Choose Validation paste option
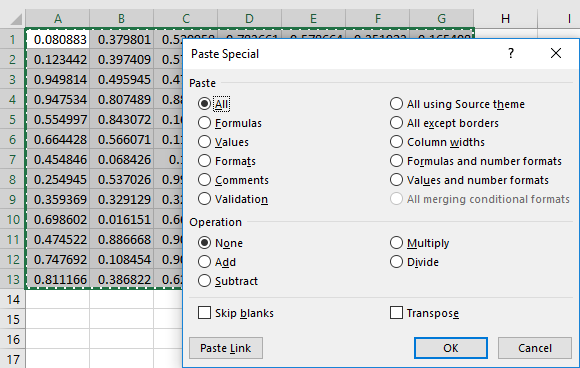Viewport: 580px width, 368px height. 205,199
